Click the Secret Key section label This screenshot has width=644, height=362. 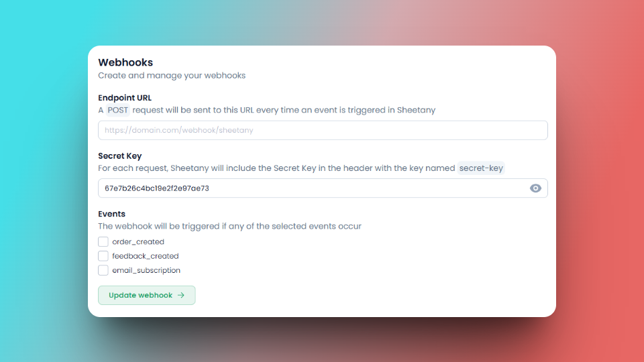[x=120, y=156]
